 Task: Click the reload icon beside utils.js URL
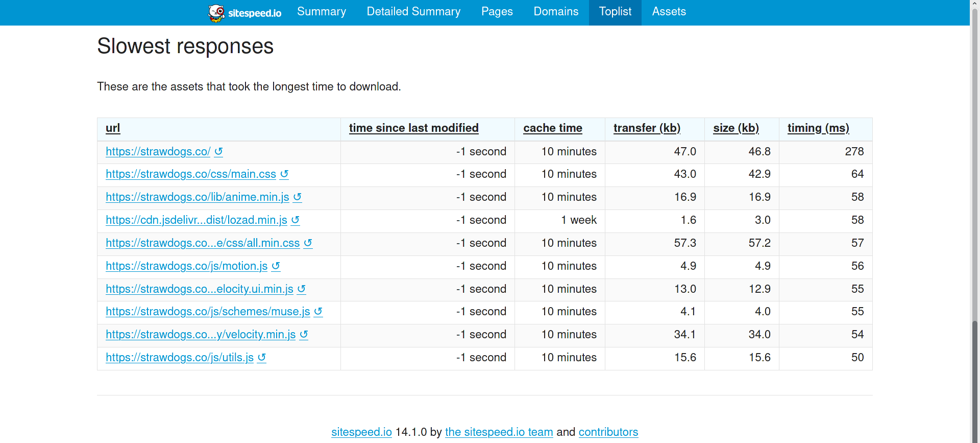(261, 357)
